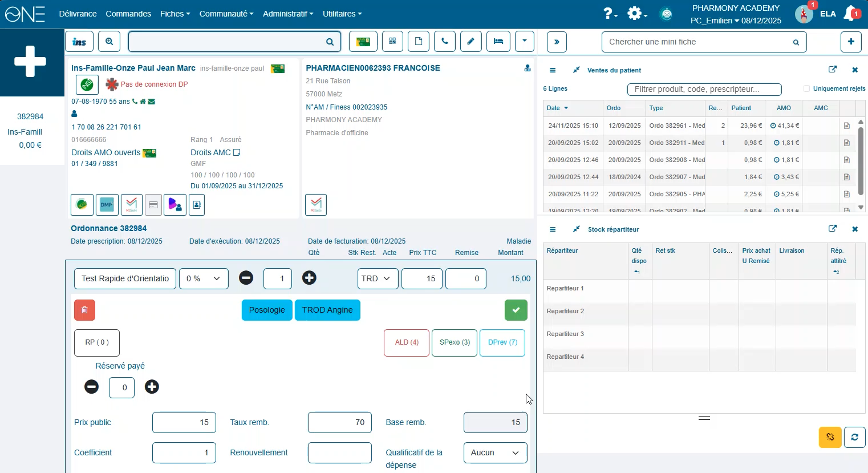Open the PC_Emilien workstation dropdown
Screen dimensions: 868x473
click(x=715, y=21)
